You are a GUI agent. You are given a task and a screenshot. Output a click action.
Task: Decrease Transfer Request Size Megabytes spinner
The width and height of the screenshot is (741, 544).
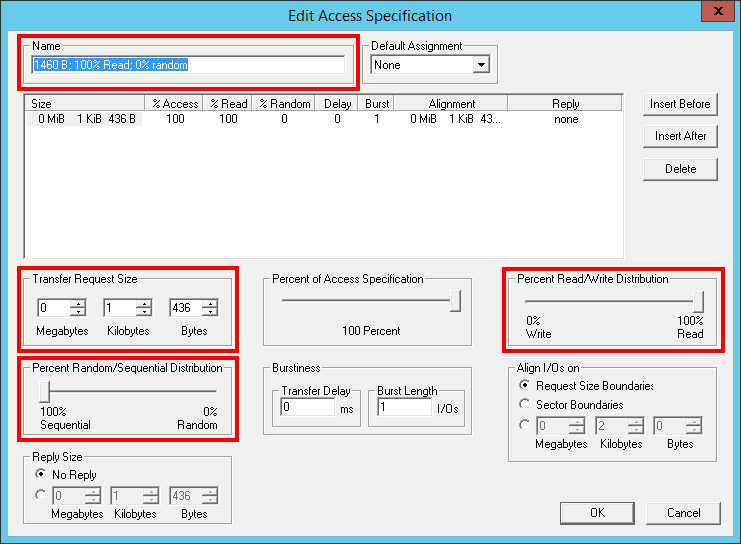[x=78, y=312]
